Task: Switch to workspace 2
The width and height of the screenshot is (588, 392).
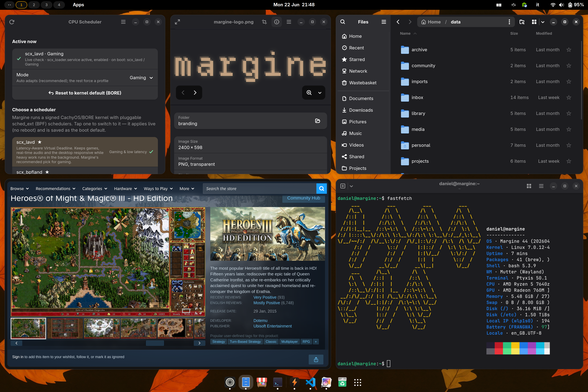Action: [x=34, y=5]
